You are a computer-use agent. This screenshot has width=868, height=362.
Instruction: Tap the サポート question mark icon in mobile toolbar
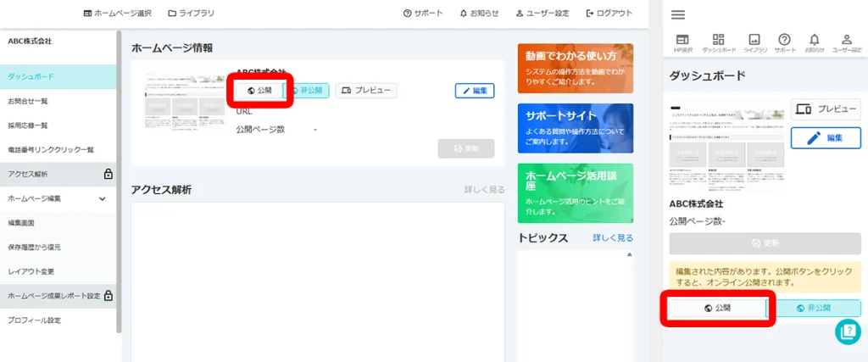point(785,44)
